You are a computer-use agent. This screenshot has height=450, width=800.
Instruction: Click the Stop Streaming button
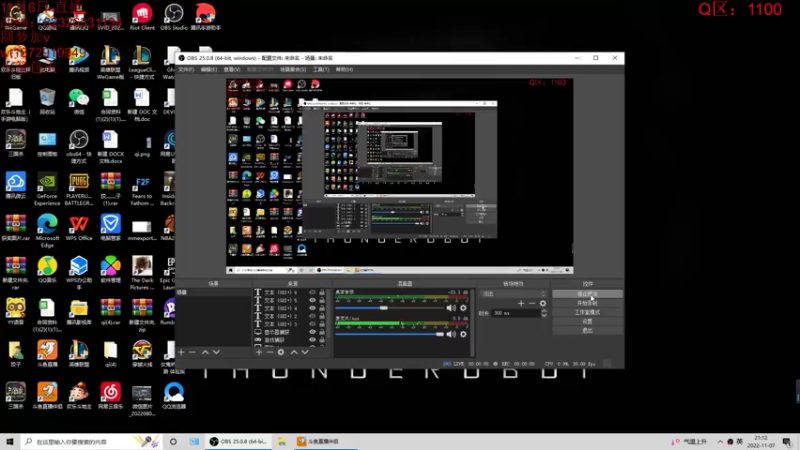[587, 294]
